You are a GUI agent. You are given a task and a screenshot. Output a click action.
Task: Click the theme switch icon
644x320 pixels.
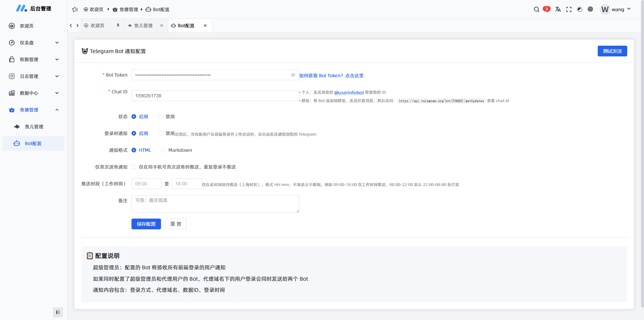tap(579, 9)
